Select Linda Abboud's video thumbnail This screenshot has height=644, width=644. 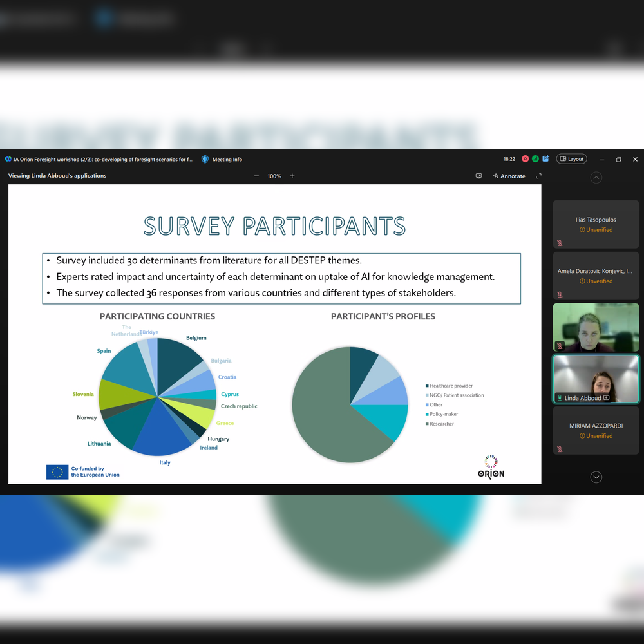click(x=596, y=379)
